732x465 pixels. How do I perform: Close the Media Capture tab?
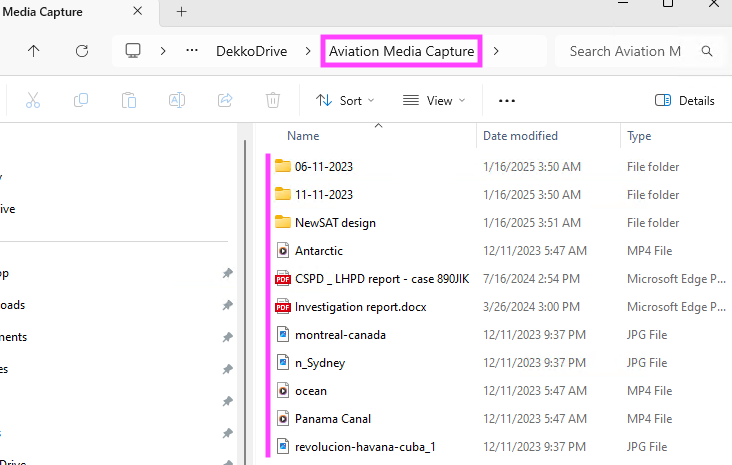pyautogui.click(x=137, y=11)
